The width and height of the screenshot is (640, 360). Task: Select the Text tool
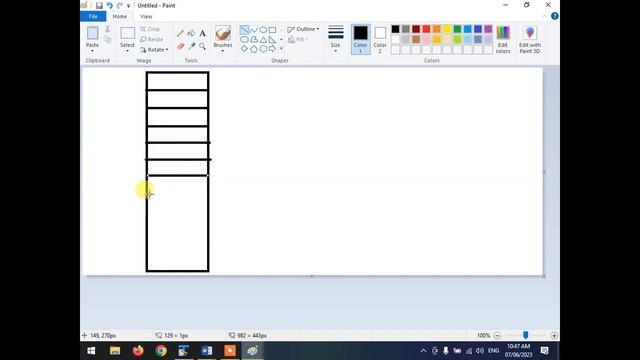point(202,33)
